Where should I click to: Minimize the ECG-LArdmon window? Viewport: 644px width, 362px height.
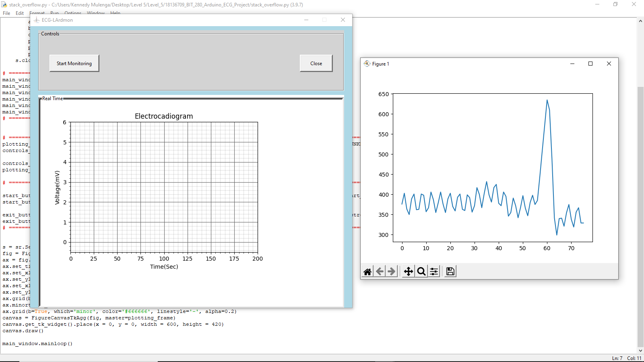[306, 20]
